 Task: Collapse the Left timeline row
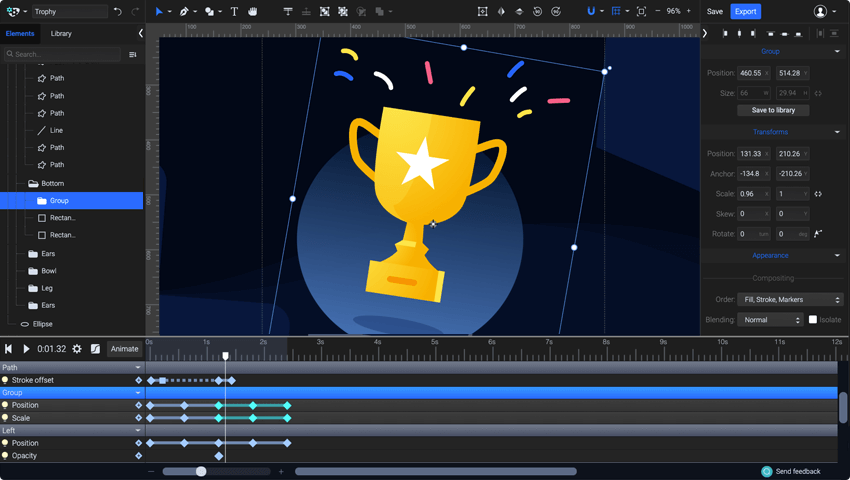(x=138, y=431)
